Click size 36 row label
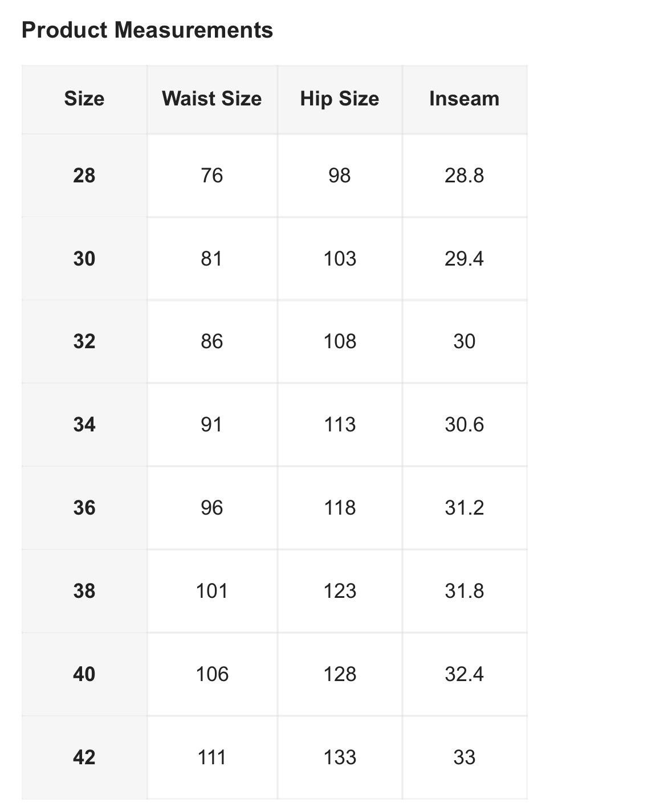Screen dimensions: 672x811 84,508
